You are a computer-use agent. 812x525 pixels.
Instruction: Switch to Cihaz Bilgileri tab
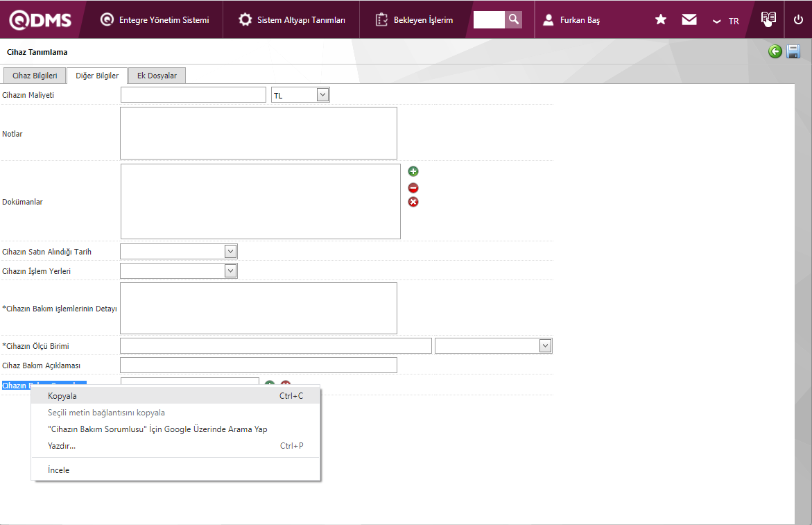coord(35,76)
